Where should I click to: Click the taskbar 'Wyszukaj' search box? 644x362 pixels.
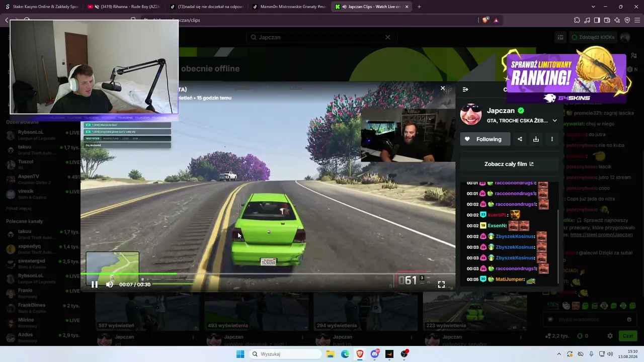286,354
